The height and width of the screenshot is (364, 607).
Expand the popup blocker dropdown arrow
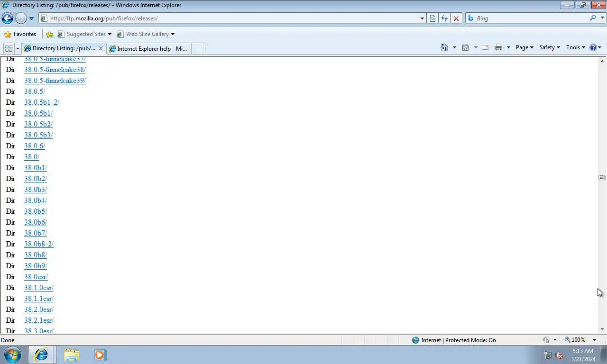tap(555, 340)
